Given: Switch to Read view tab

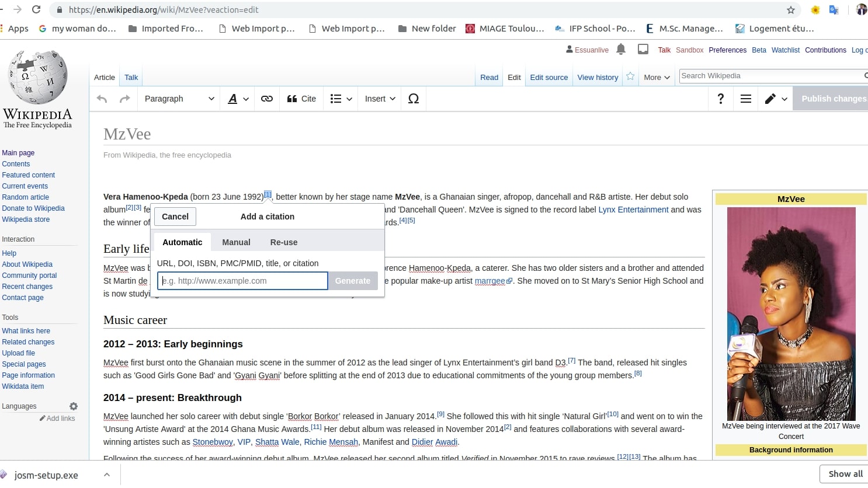Looking at the screenshot, I should tap(489, 77).
